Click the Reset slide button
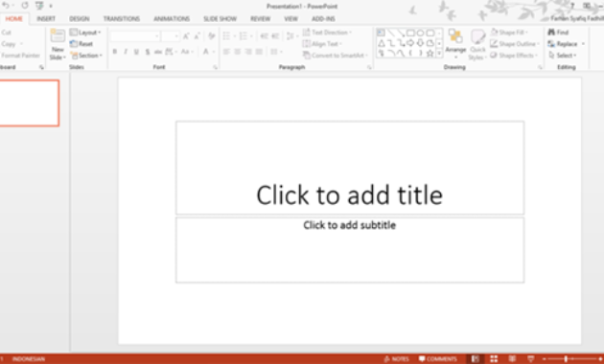Image resolution: width=604 pixels, height=364 pixels. coord(81,44)
